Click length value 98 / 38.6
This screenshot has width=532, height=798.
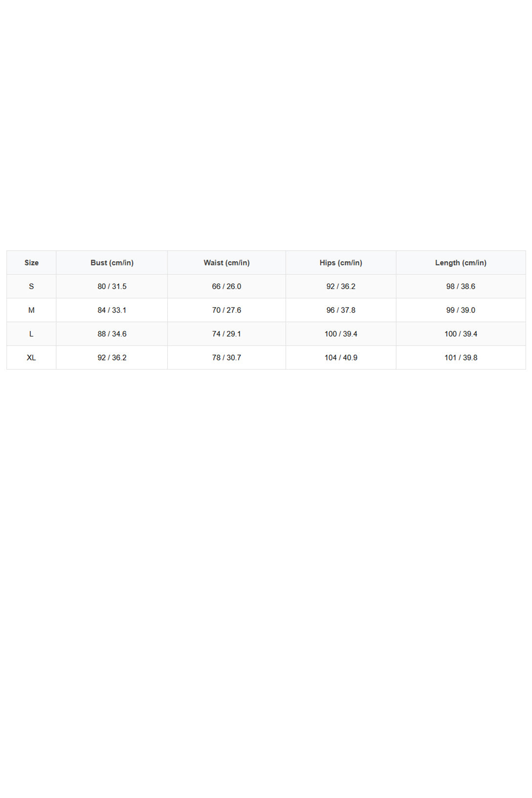click(461, 287)
